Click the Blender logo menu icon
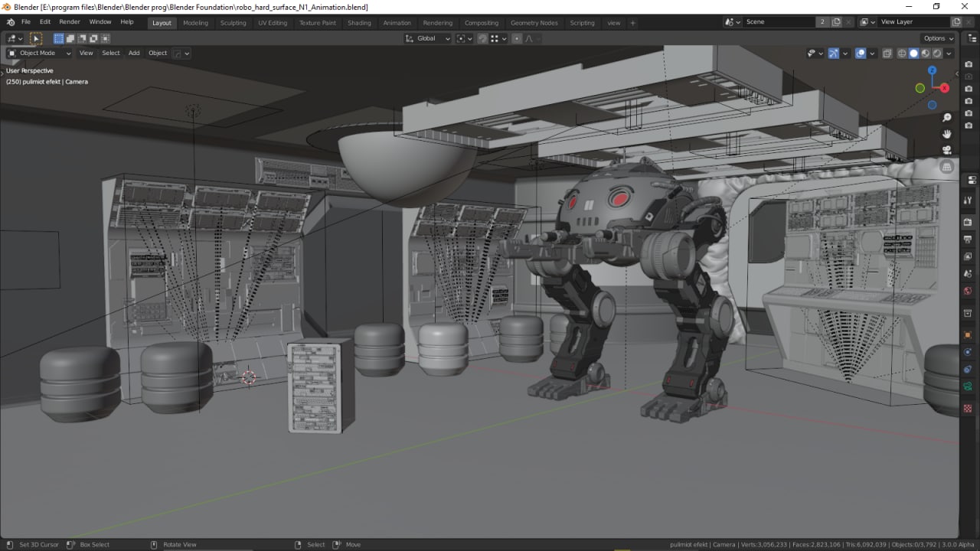The height and width of the screenshot is (551, 980). (10, 22)
